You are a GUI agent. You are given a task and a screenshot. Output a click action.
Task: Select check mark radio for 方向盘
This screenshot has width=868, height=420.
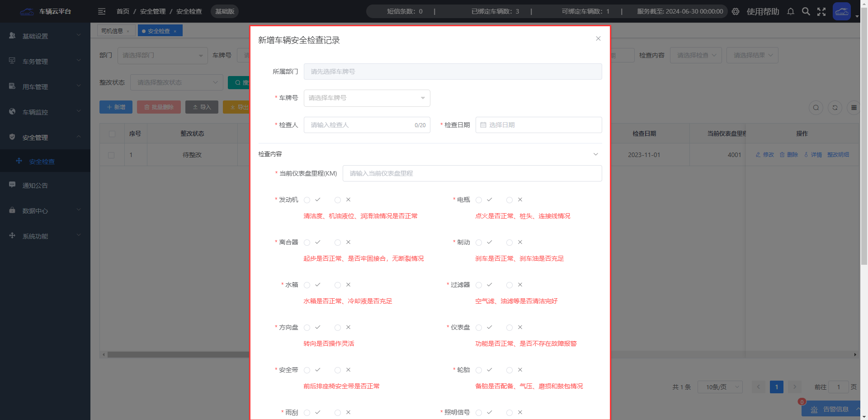click(x=307, y=328)
